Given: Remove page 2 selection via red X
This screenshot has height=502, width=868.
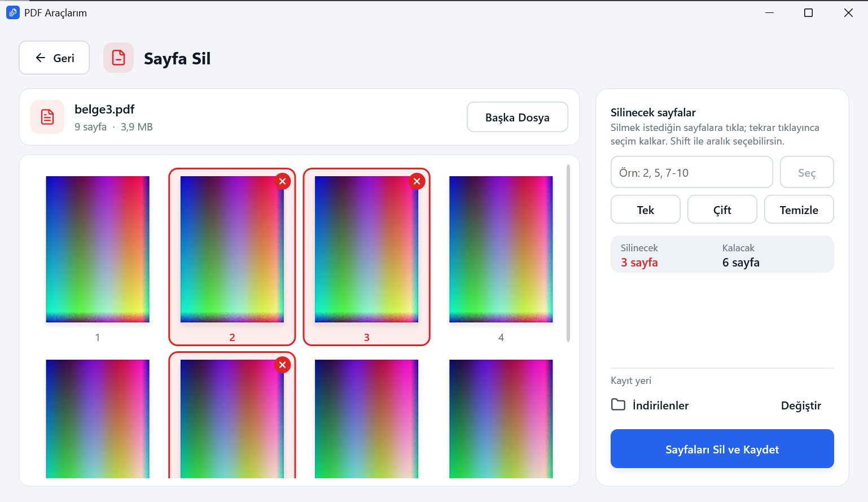Looking at the screenshot, I should pyautogui.click(x=283, y=181).
